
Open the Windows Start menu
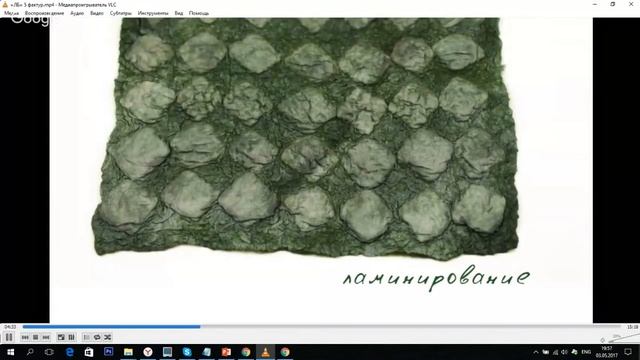click(x=10, y=352)
